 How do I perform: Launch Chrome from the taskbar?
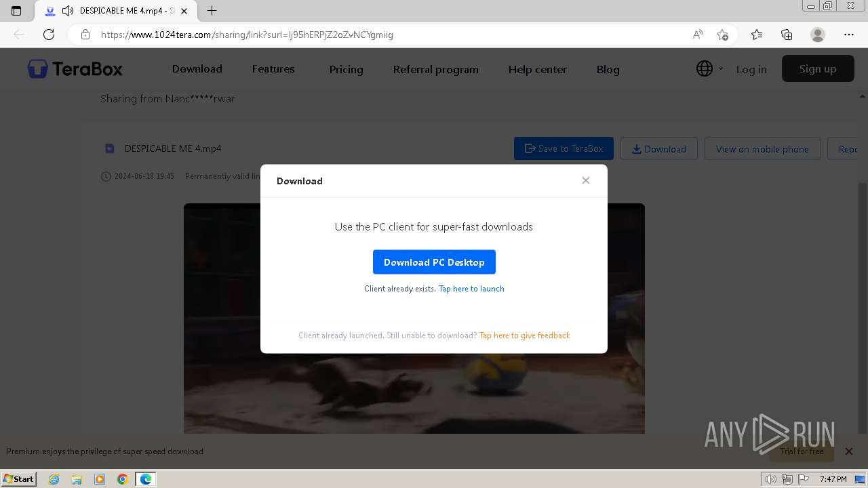click(122, 479)
